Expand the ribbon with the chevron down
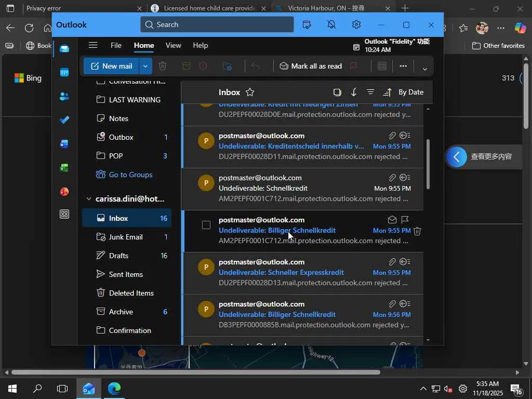532x399 pixels. (424, 69)
